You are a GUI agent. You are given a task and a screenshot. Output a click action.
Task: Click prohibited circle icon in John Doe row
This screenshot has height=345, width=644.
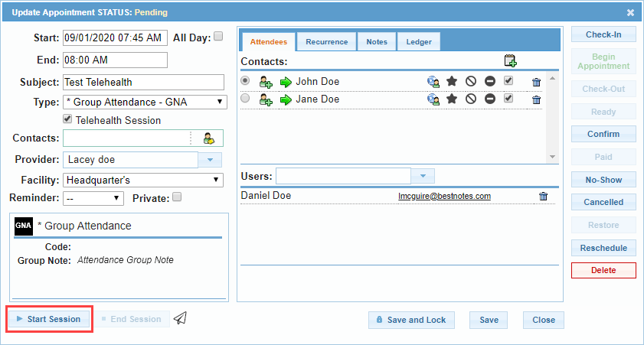[471, 81]
